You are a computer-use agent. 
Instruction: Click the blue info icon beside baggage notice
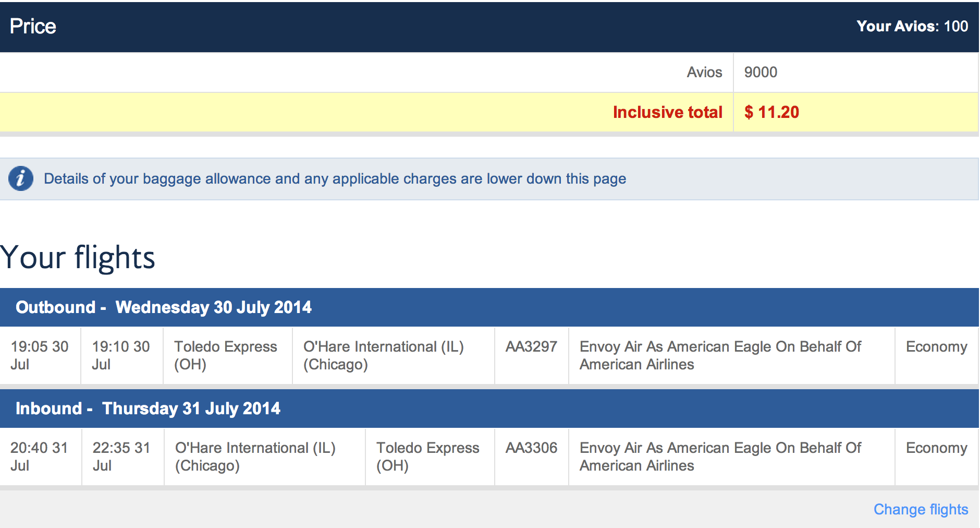pos(21,178)
